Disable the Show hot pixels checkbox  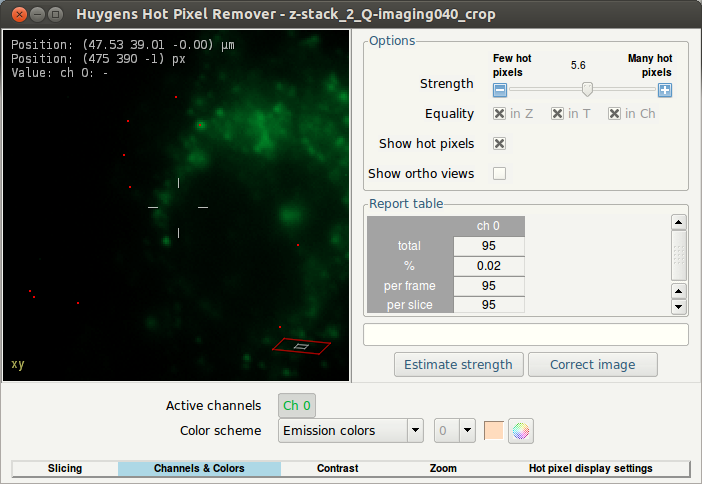[500, 144]
